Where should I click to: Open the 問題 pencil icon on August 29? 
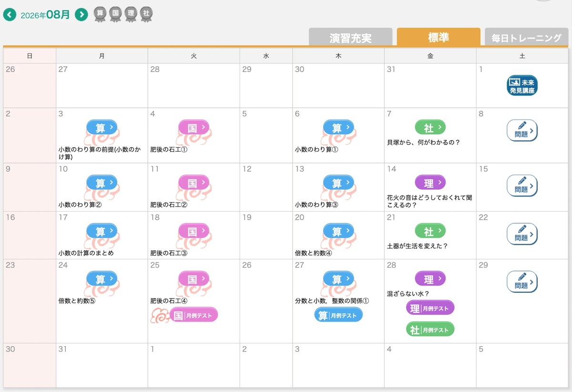(x=522, y=282)
